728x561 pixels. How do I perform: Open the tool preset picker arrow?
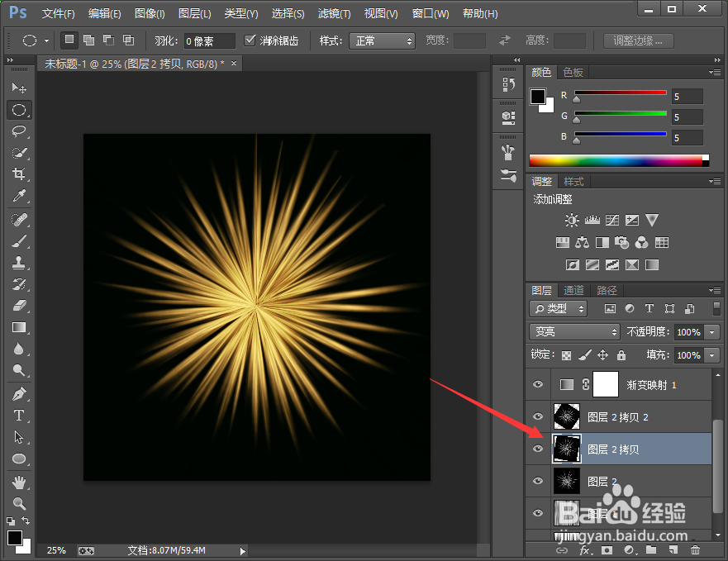tap(46, 40)
